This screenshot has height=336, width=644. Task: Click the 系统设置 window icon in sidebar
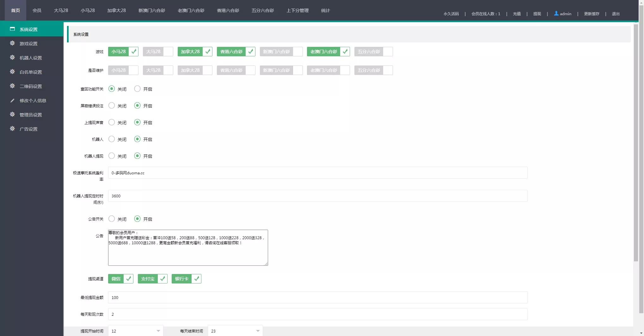point(12,29)
